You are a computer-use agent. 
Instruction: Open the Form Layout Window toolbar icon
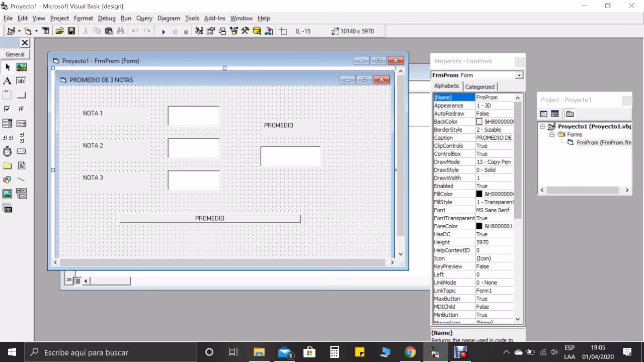click(222, 31)
